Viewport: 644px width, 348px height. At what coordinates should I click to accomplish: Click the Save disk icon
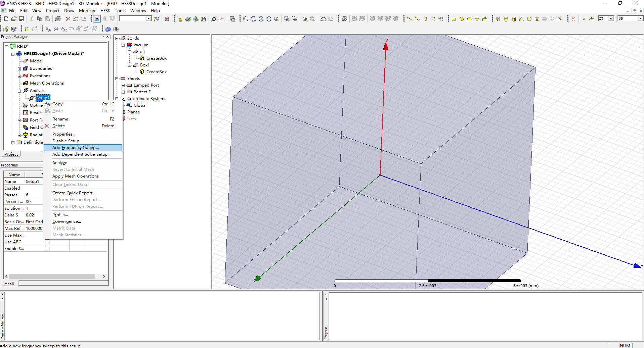22,19
